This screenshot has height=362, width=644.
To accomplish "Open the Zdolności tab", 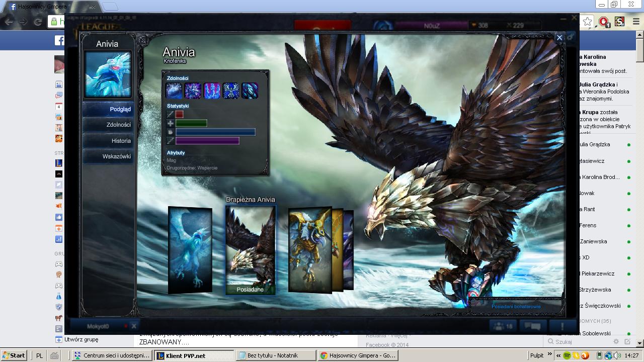I will pos(108,125).
